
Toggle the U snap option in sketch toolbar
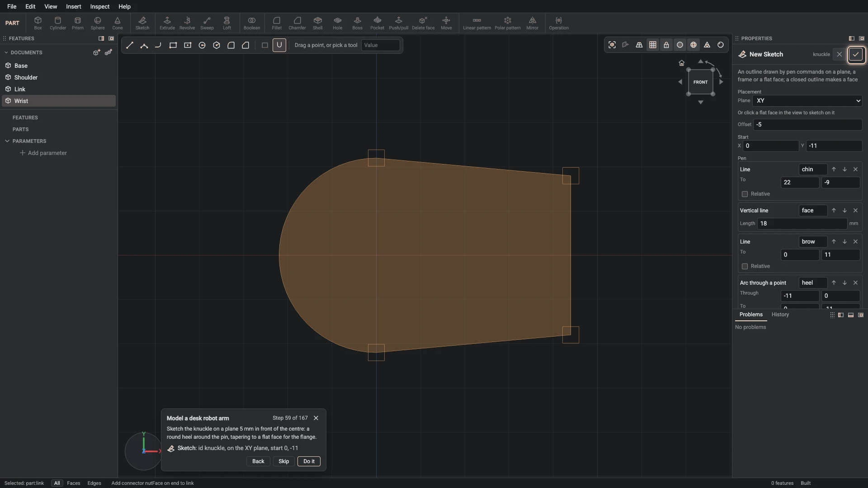coord(279,45)
